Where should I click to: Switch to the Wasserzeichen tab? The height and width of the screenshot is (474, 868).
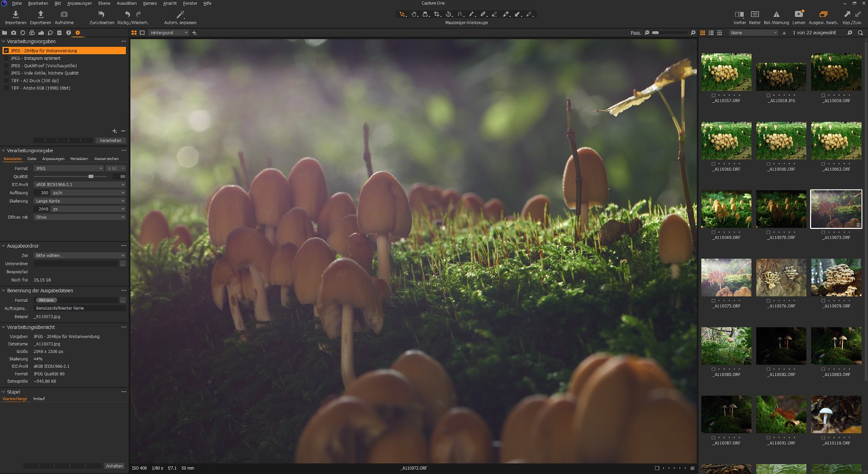(106, 159)
